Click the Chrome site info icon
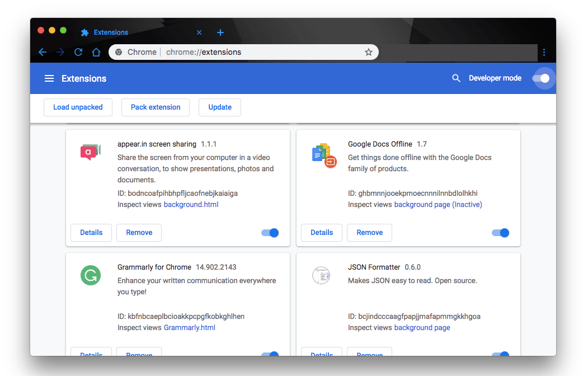 point(119,52)
